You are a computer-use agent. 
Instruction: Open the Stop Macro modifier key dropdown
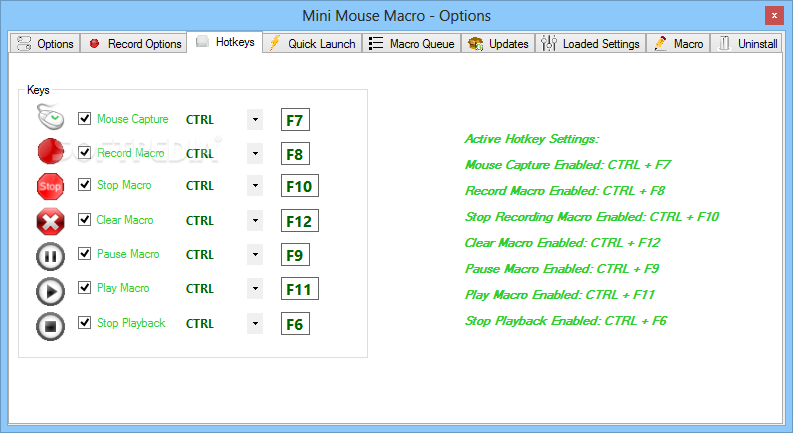(255, 186)
